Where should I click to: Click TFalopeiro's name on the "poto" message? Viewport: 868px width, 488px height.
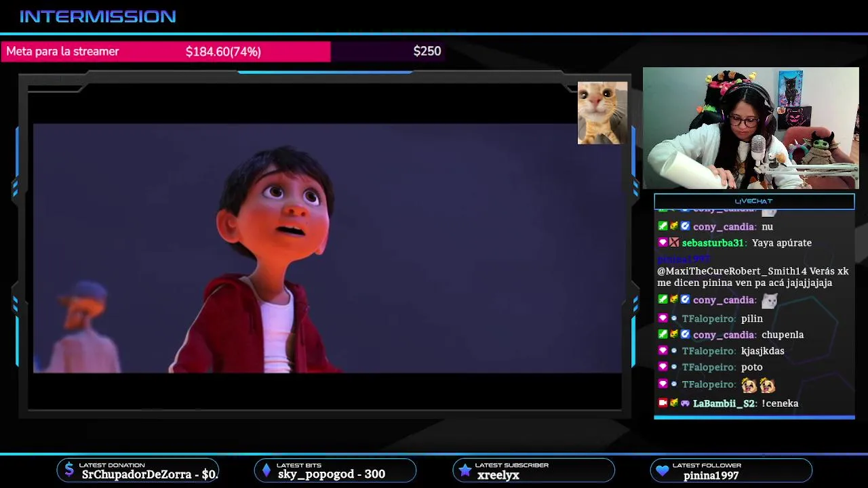[708, 367]
